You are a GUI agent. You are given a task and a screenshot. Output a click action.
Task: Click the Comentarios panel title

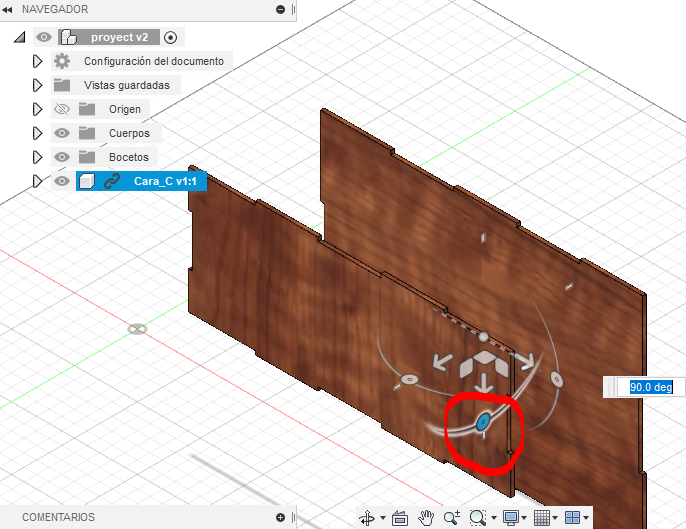pyautogui.click(x=58, y=517)
